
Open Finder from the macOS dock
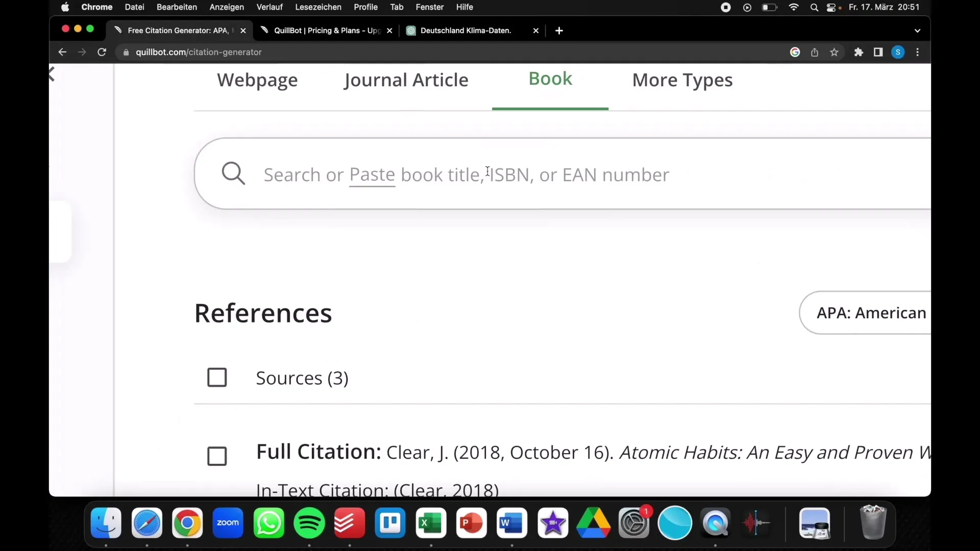pos(106,523)
